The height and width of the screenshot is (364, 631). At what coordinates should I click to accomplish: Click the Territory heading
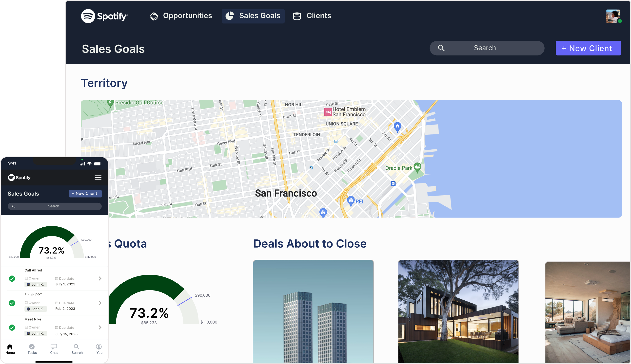[x=104, y=83]
